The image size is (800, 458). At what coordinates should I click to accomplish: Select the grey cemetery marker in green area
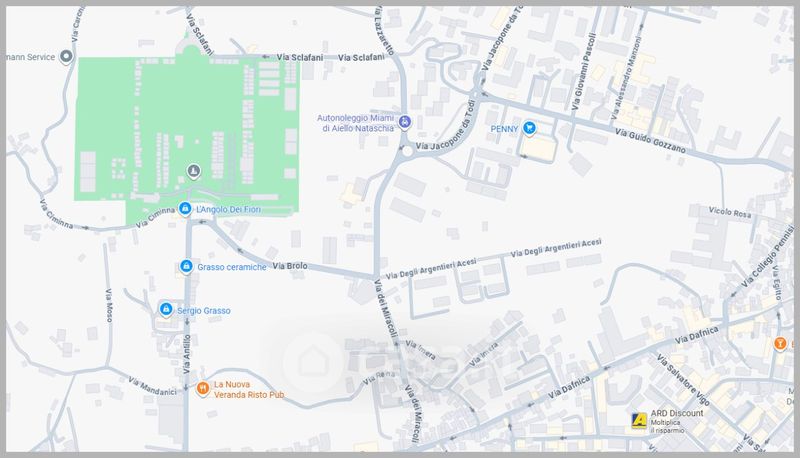coord(193,171)
